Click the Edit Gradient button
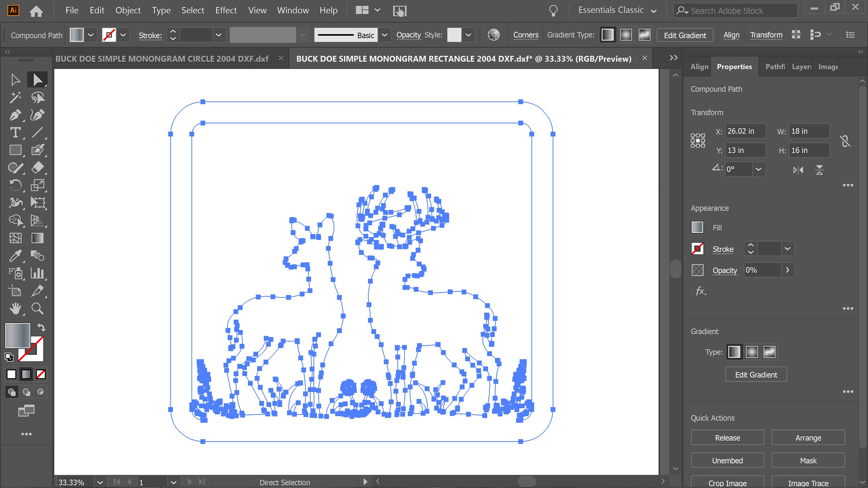 tap(756, 374)
